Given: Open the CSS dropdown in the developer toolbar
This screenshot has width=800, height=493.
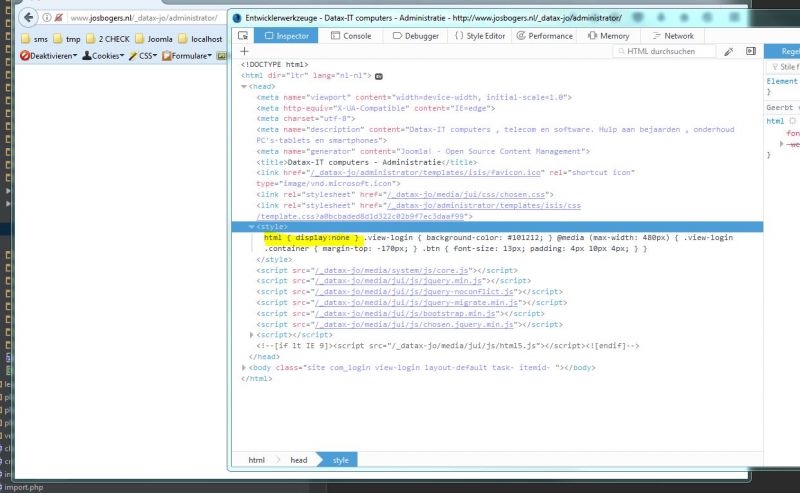Looking at the screenshot, I should click(x=143, y=56).
